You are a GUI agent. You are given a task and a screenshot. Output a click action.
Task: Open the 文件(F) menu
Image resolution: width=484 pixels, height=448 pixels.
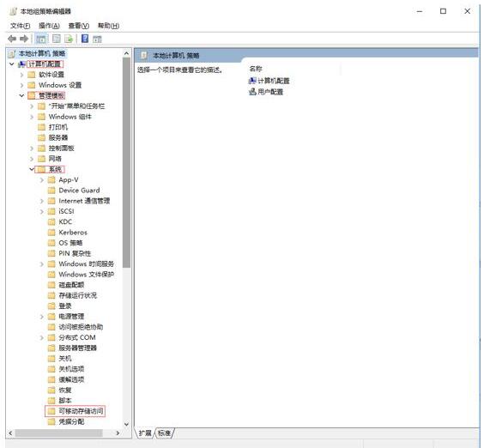[x=20, y=26]
